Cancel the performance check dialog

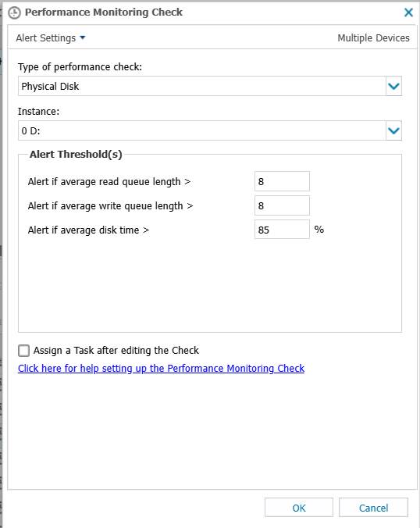(373, 508)
